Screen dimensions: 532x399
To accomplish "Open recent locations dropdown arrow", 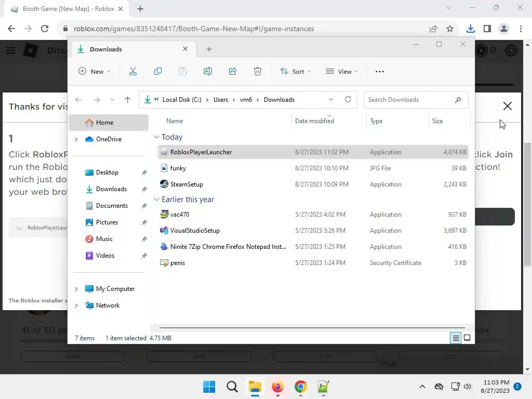I will point(112,100).
